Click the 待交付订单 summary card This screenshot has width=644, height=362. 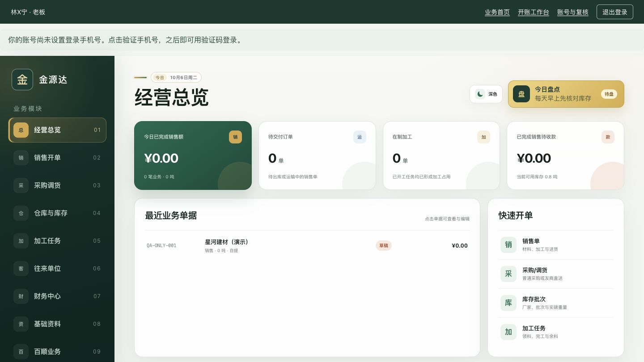[x=317, y=156]
